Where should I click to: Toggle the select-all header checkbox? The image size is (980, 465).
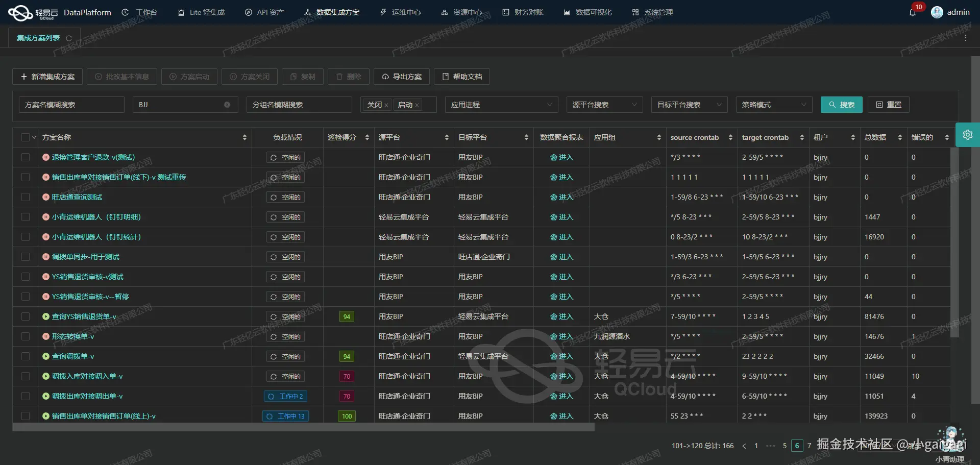click(x=26, y=137)
